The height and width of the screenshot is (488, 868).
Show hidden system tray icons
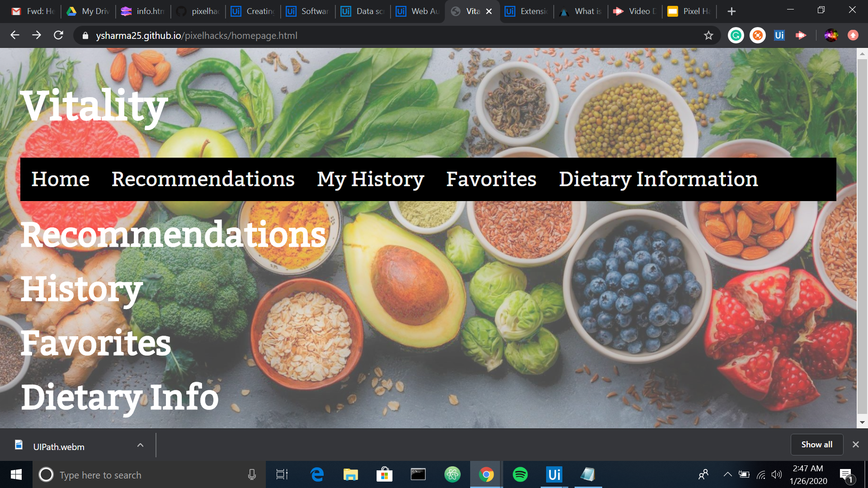(727, 474)
